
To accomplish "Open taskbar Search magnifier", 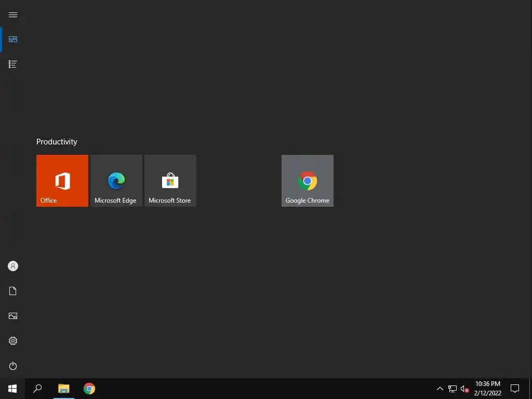I will pos(37,389).
